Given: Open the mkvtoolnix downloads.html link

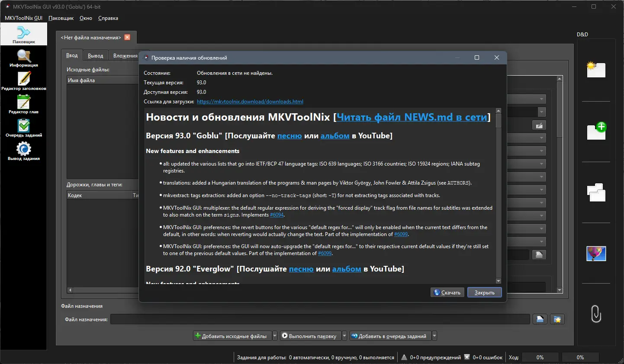Looking at the screenshot, I should coord(250,102).
